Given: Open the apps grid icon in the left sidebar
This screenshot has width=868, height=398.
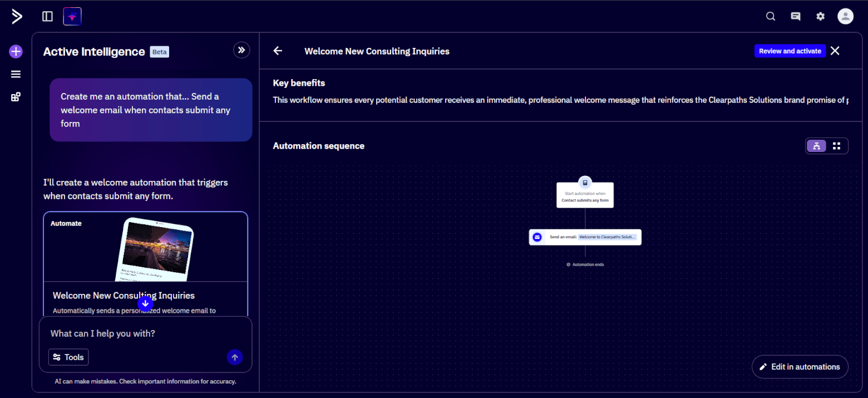Looking at the screenshot, I should click(x=16, y=96).
